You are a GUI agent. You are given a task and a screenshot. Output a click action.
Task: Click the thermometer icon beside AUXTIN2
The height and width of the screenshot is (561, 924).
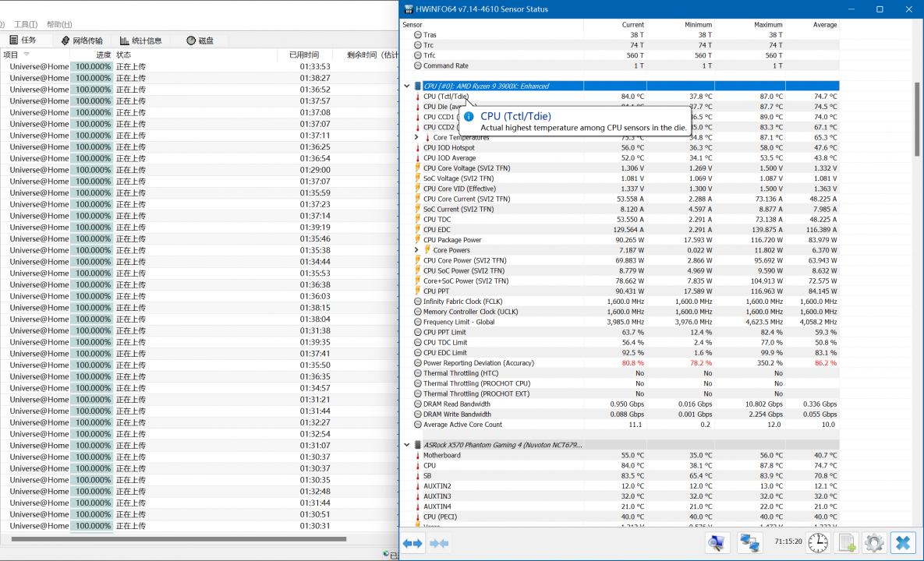(x=418, y=485)
